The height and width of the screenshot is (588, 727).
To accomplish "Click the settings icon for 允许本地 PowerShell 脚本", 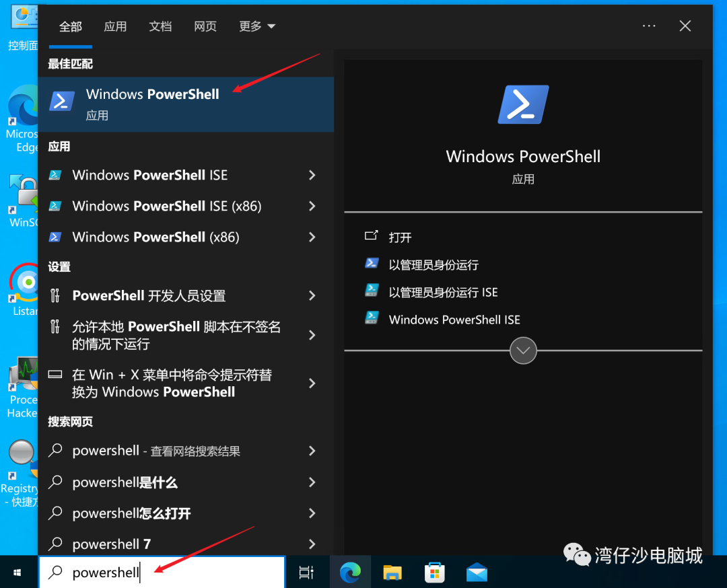I will tap(55, 327).
